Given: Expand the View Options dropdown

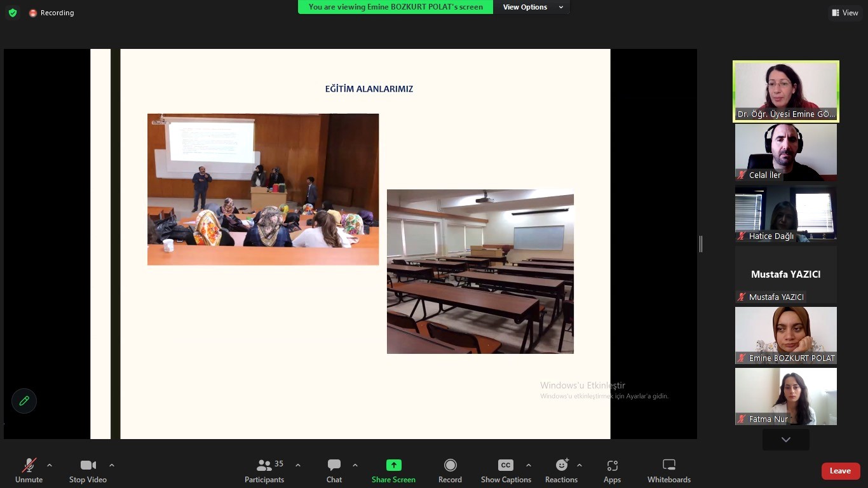Looking at the screenshot, I should click(x=532, y=7).
